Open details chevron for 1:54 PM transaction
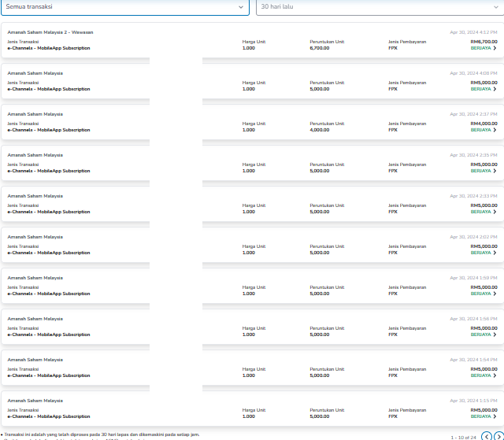Viewport: 504px width, 440px height. 495,375
